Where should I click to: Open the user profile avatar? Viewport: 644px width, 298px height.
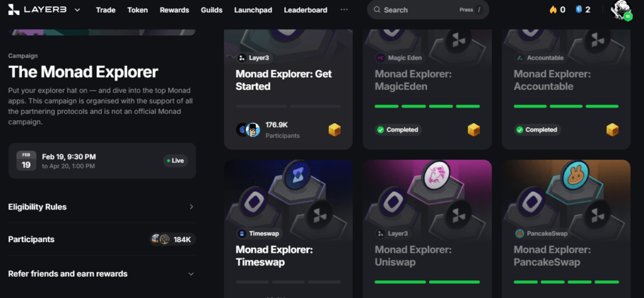pos(622,11)
